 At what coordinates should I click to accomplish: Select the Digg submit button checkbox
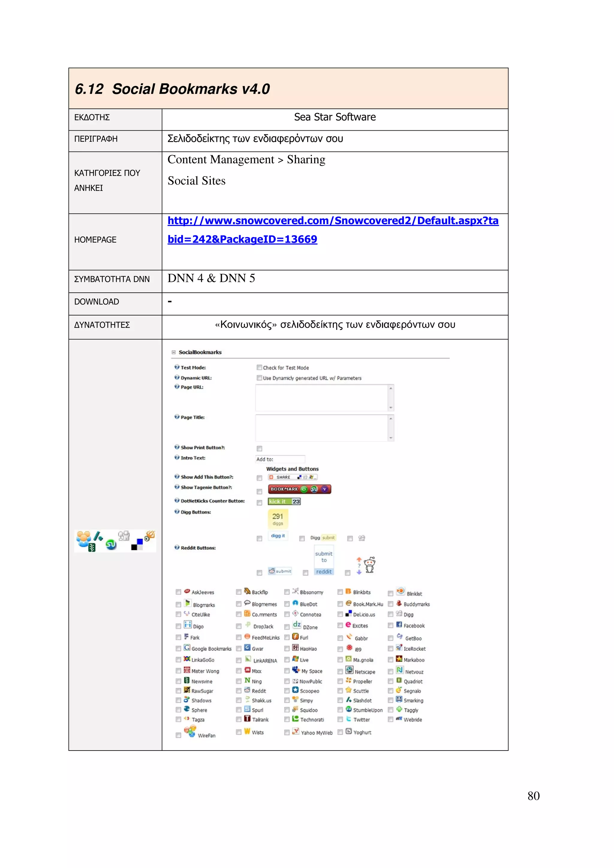click(302, 538)
